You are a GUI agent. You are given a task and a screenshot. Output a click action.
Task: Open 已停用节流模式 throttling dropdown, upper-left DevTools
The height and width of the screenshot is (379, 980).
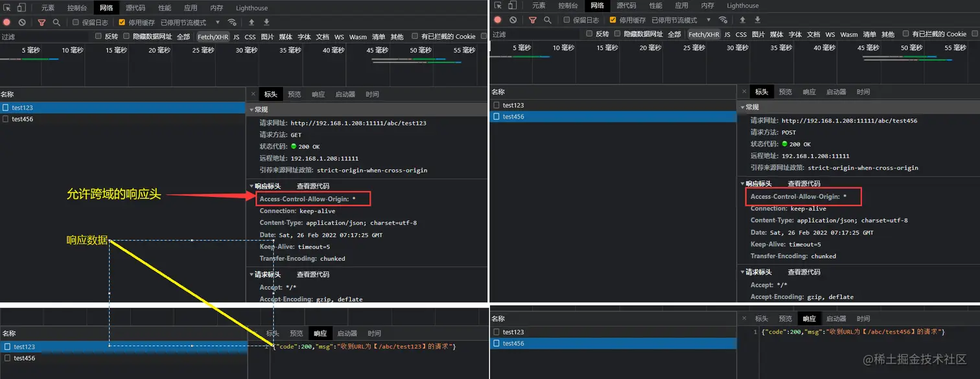(x=191, y=23)
